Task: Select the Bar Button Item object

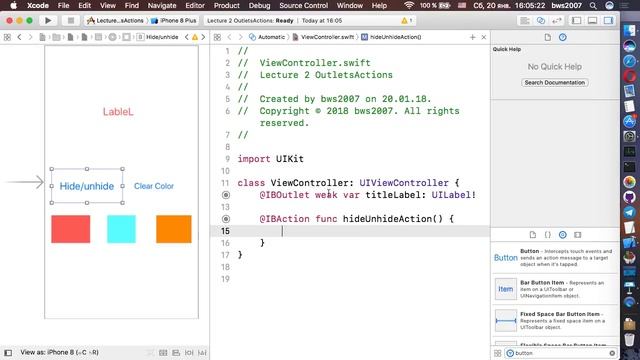Action: (x=554, y=289)
